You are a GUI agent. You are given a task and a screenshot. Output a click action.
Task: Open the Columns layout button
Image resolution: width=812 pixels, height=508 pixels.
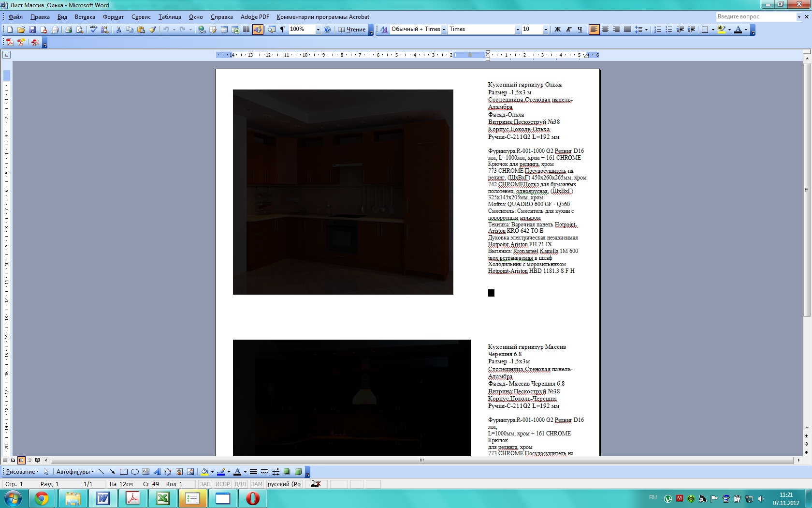pyautogui.click(x=246, y=30)
